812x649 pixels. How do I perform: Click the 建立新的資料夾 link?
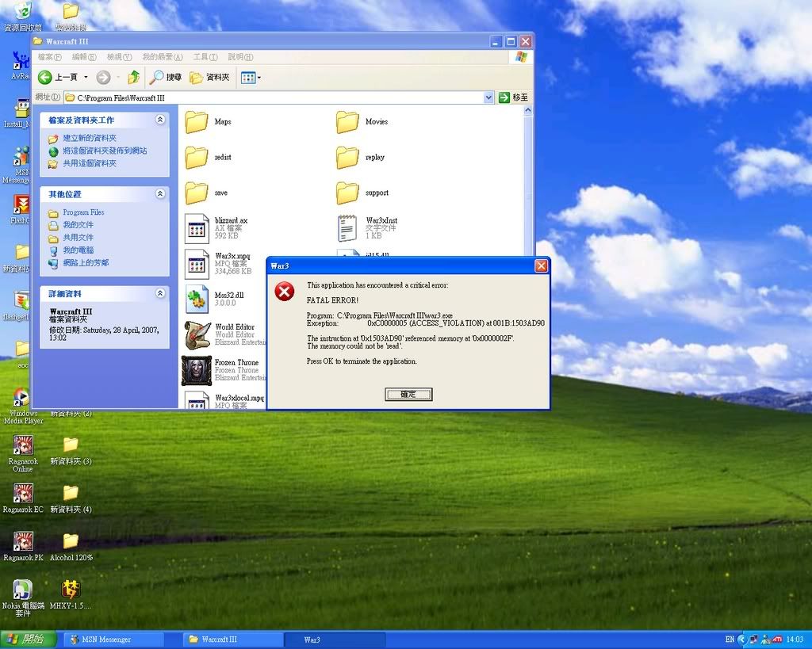pos(89,138)
